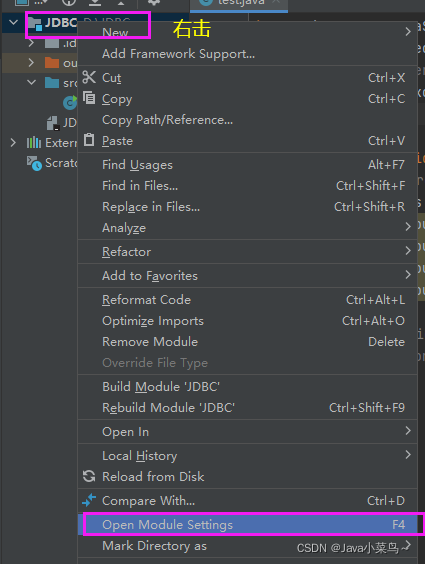The image size is (425, 564).
Task: Click the Cut scissors icon
Action: (x=89, y=77)
